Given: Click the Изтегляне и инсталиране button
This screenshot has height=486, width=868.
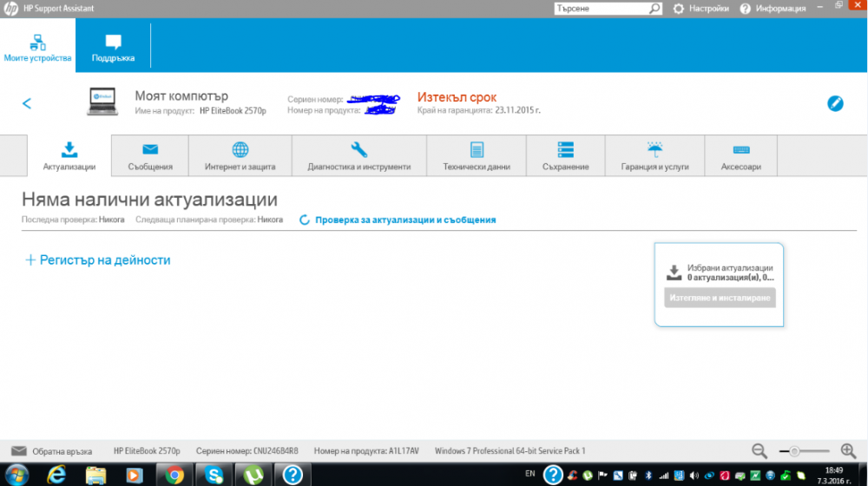Looking at the screenshot, I should 720,298.
